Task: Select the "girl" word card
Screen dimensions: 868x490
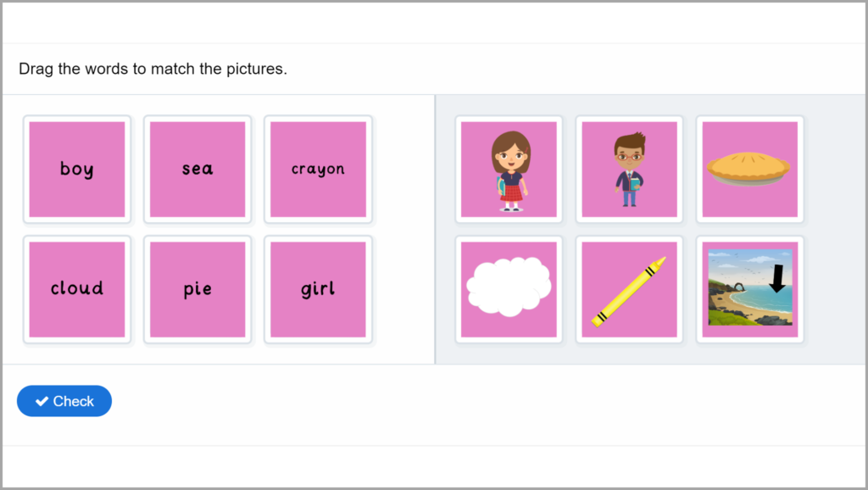Action: click(318, 289)
